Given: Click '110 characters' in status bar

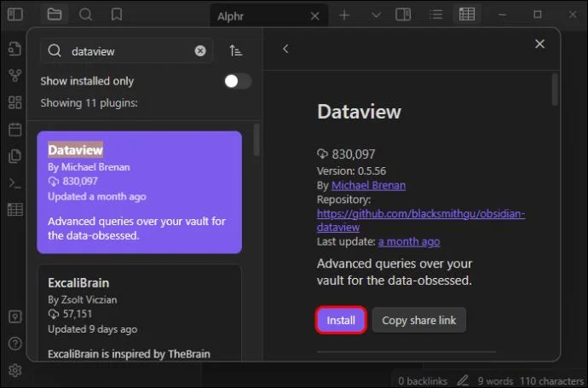Looking at the screenshot, I should coord(552,381).
